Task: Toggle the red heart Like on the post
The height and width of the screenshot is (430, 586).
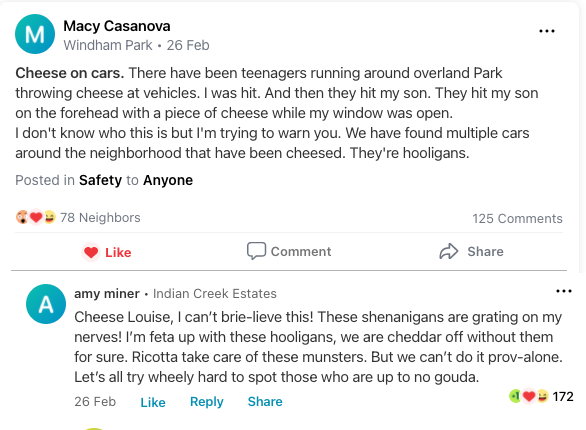Action: coord(91,252)
